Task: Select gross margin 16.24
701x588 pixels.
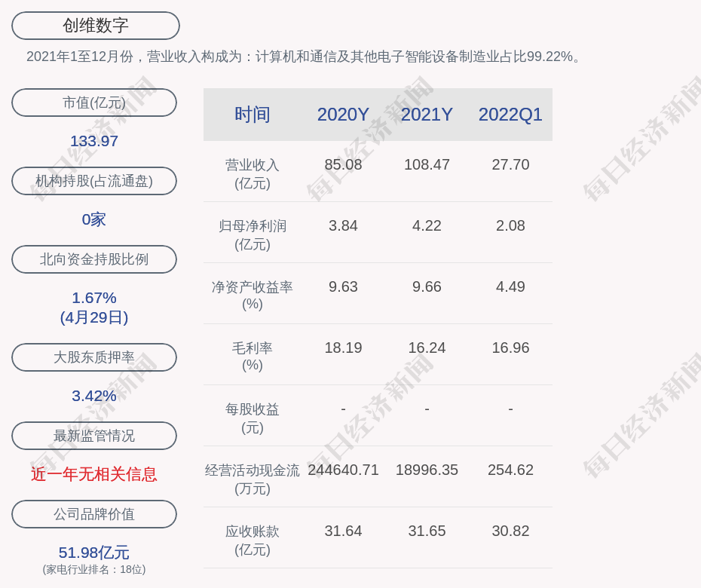Action: [427, 348]
